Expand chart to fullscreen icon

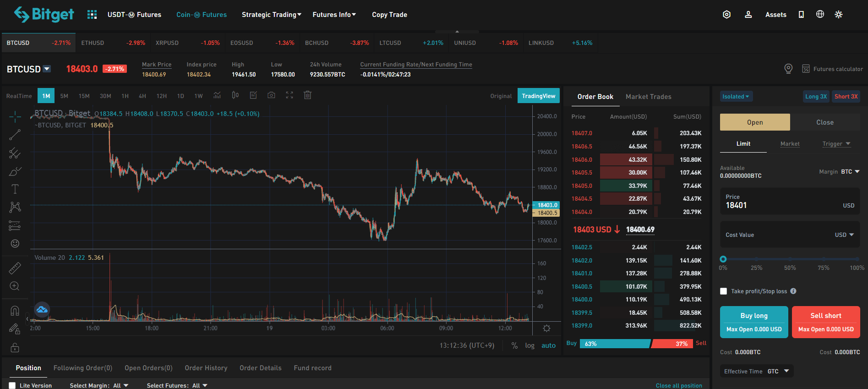click(x=289, y=95)
